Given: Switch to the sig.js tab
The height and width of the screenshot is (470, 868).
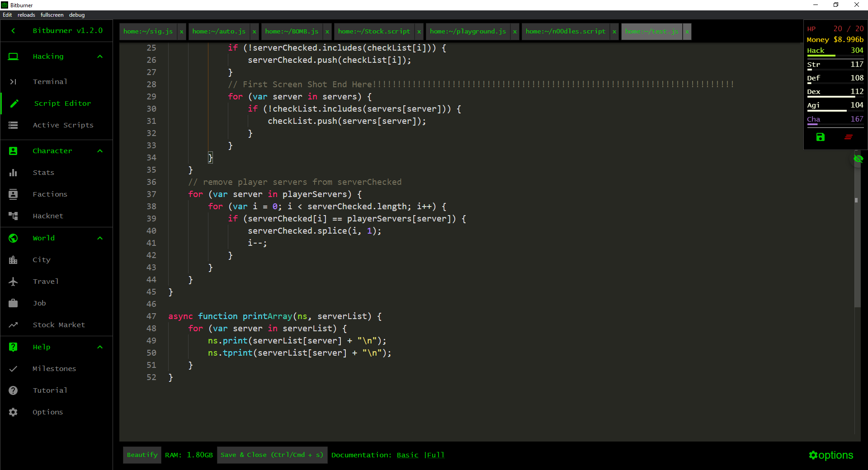Looking at the screenshot, I should point(148,31).
